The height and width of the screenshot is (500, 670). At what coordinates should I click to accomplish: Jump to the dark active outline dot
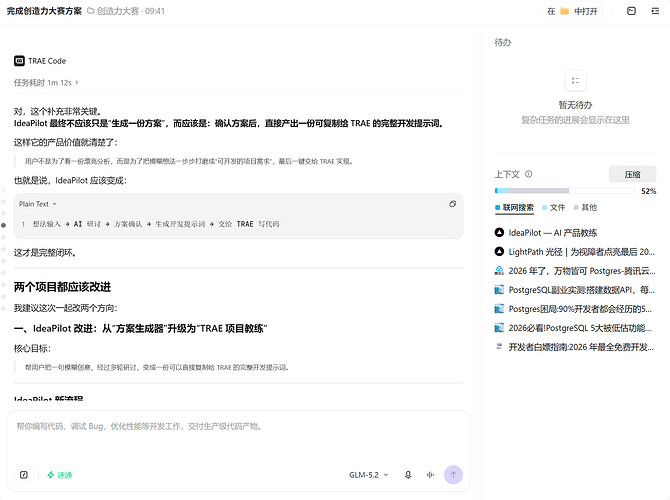(x=3, y=225)
